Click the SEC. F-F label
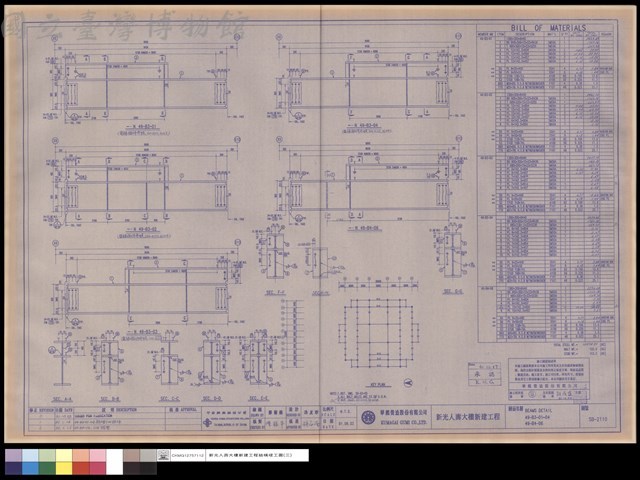 (x=276, y=293)
